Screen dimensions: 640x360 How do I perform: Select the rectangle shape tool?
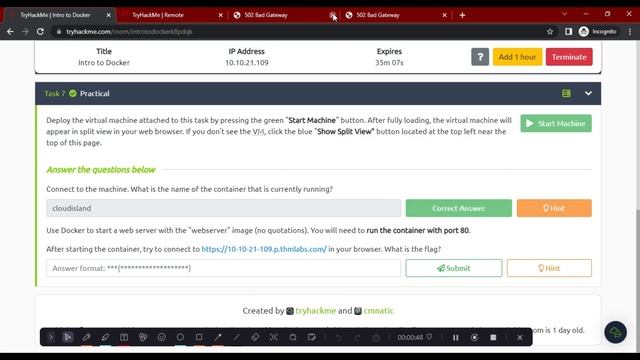(x=199, y=337)
